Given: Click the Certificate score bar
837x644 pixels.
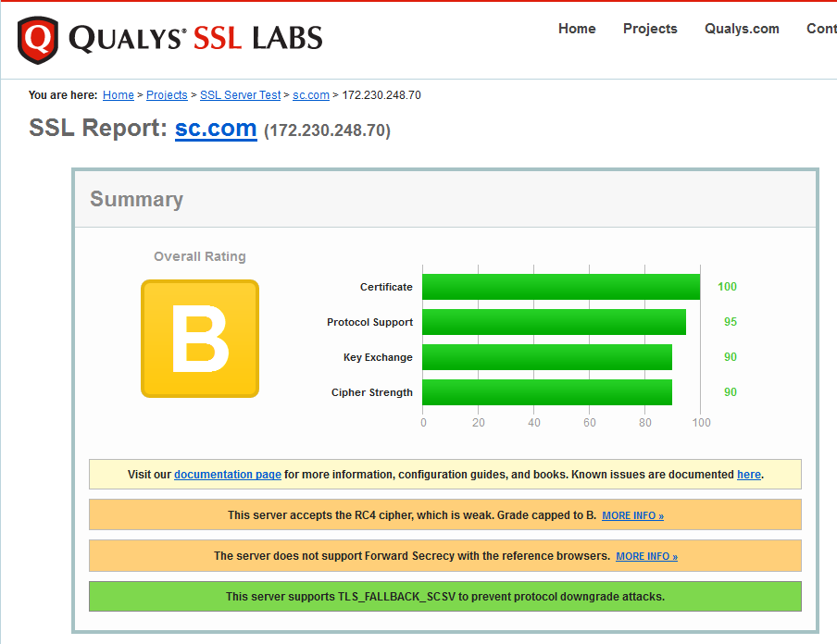Looking at the screenshot, I should [561, 287].
